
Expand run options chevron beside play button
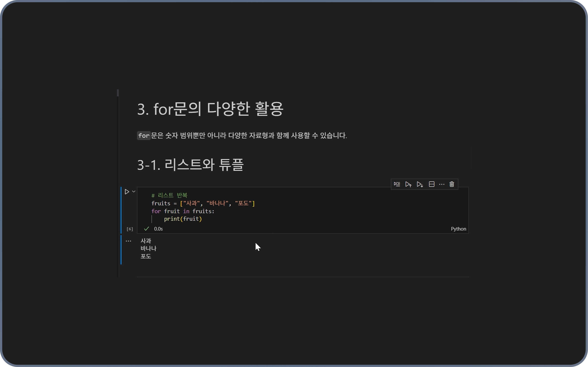click(134, 192)
